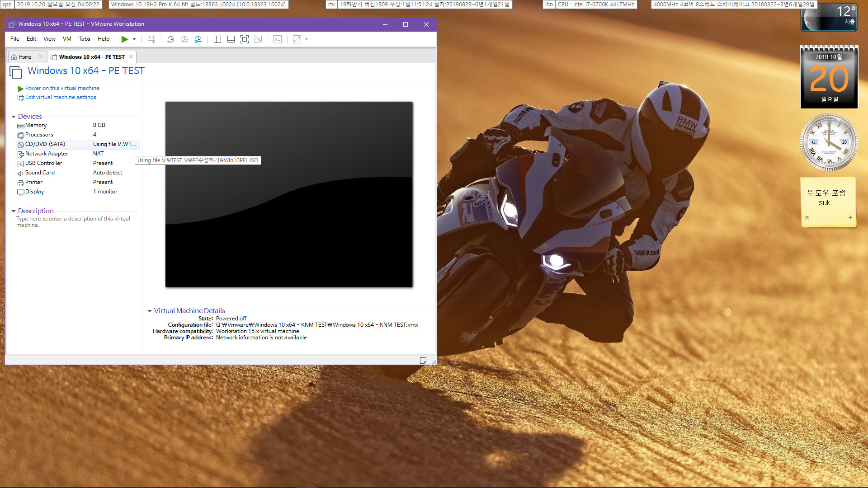Select the USB Controller device row
This screenshot has height=488, width=868.
coord(77,163)
